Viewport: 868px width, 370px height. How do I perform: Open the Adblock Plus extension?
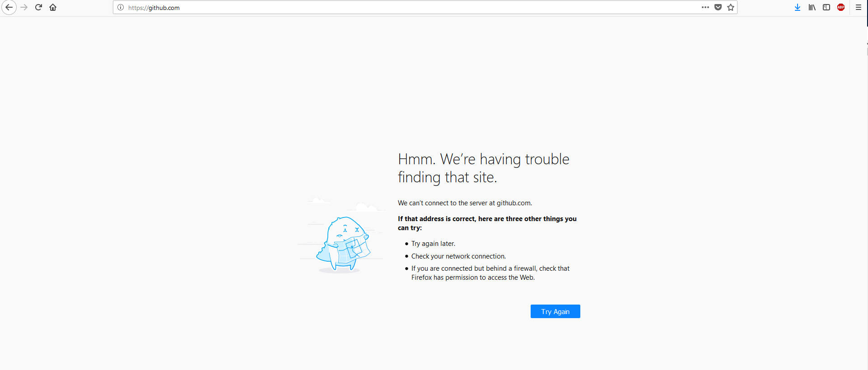click(841, 7)
